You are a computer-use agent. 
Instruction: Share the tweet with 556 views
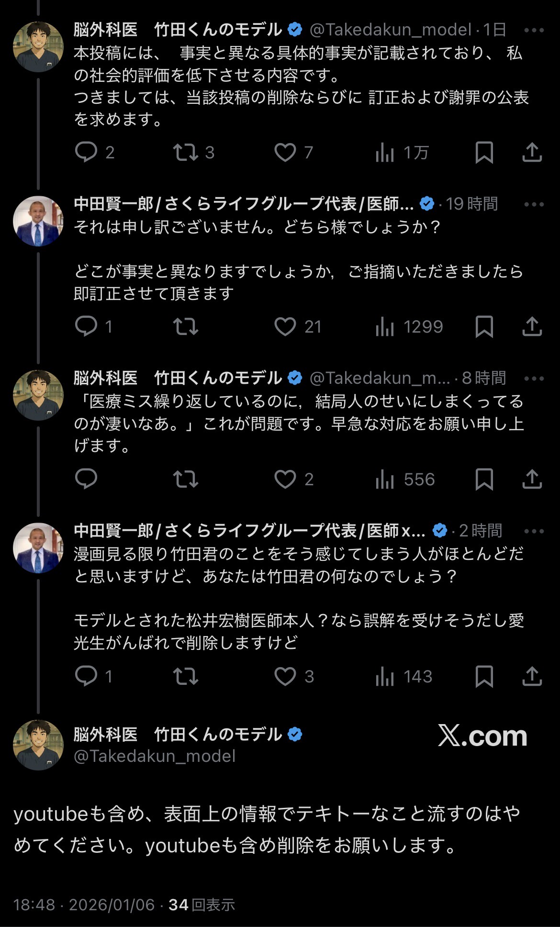(532, 479)
